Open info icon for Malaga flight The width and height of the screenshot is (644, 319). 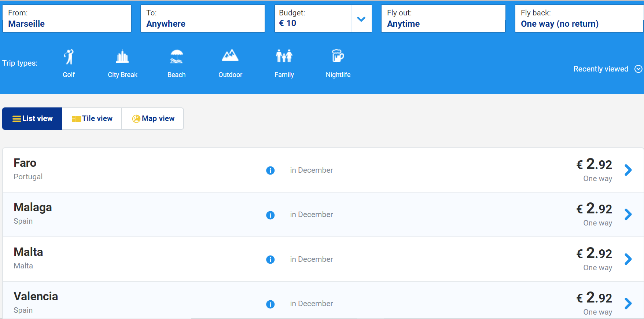270,215
